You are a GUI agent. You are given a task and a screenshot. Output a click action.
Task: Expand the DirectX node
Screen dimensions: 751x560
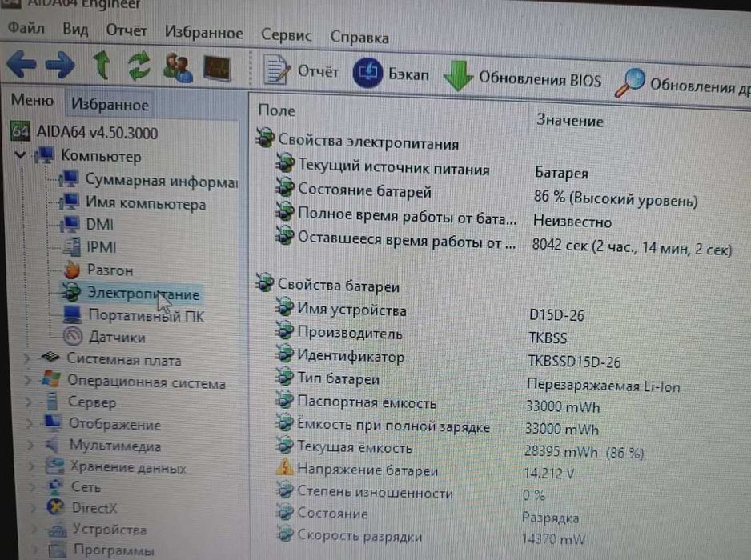(x=33, y=507)
